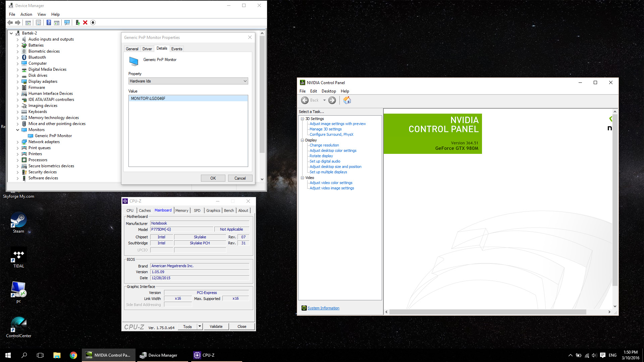This screenshot has width=644, height=362.
Task: Collapse the Bartek-2 root node
Action: [11, 33]
